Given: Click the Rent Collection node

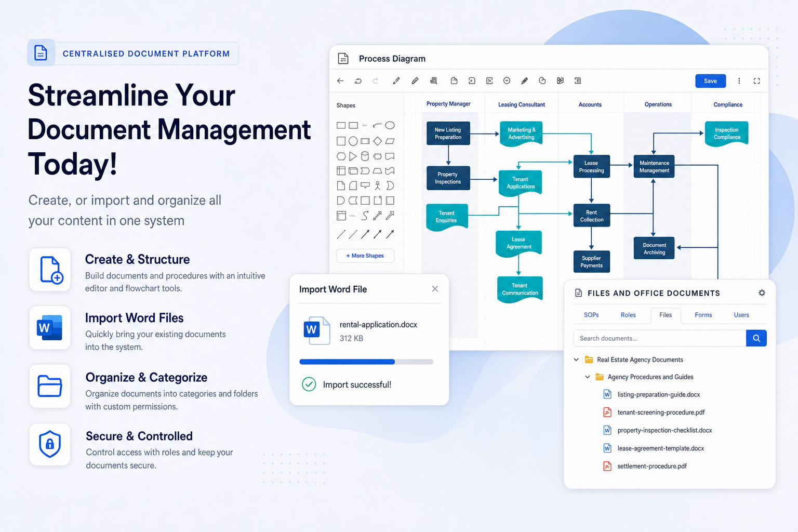Looking at the screenshot, I should tap(591, 216).
